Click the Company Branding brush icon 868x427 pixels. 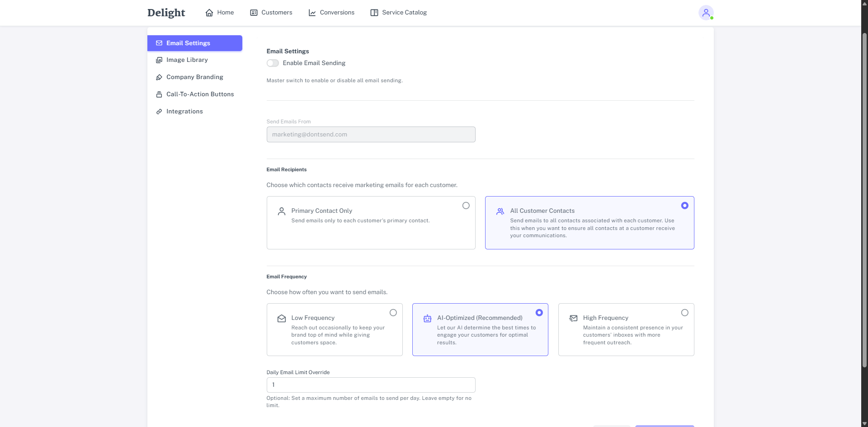click(x=159, y=77)
